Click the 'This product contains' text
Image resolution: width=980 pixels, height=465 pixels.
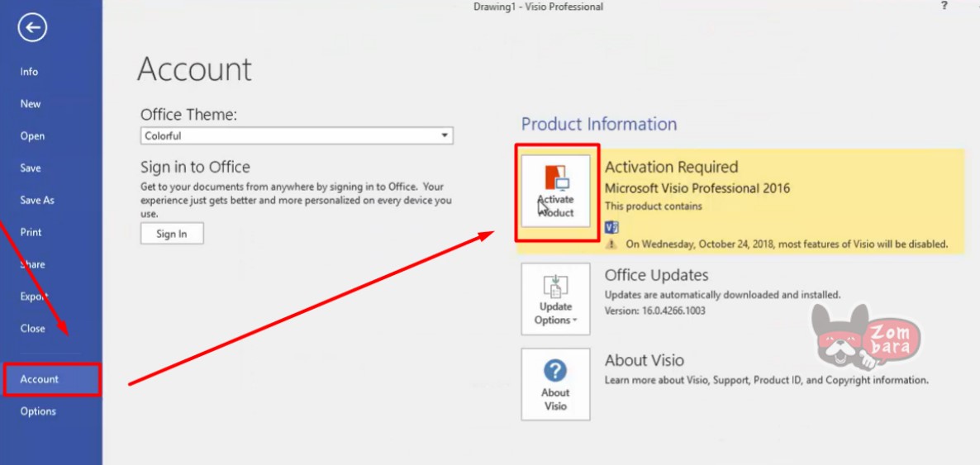653,206
